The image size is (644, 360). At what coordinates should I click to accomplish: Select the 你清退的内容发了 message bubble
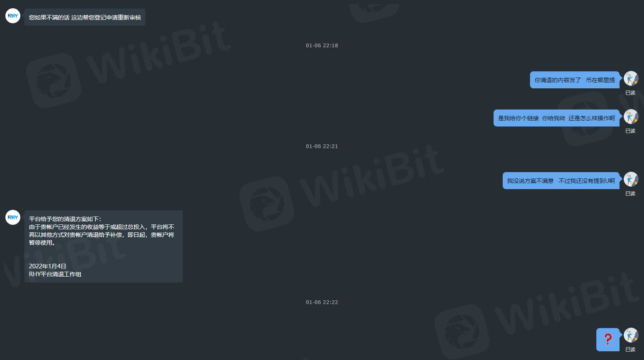click(575, 80)
